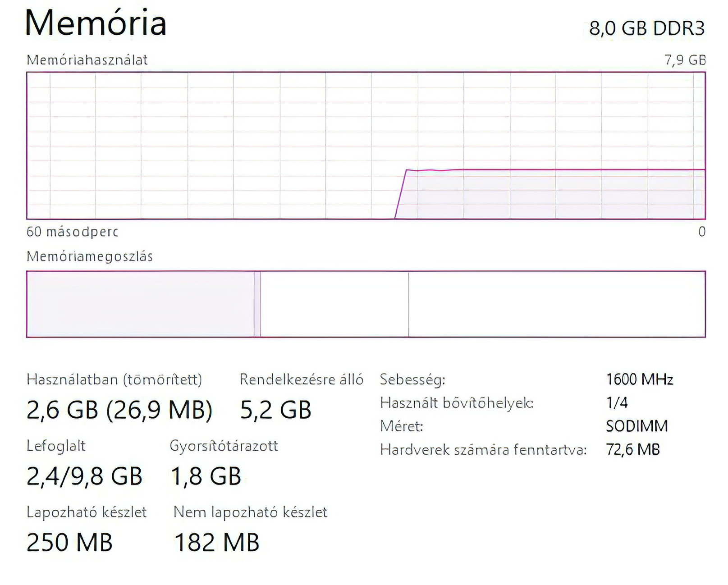Click the SODIMM form factor value
728x585 pixels.
[x=636, y=426]
